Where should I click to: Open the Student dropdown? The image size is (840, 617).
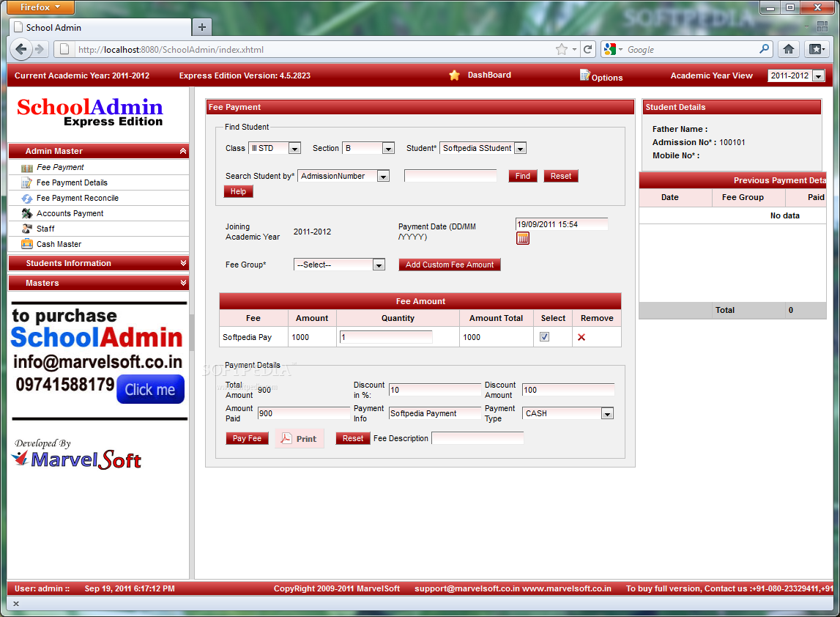pos(520,149)
